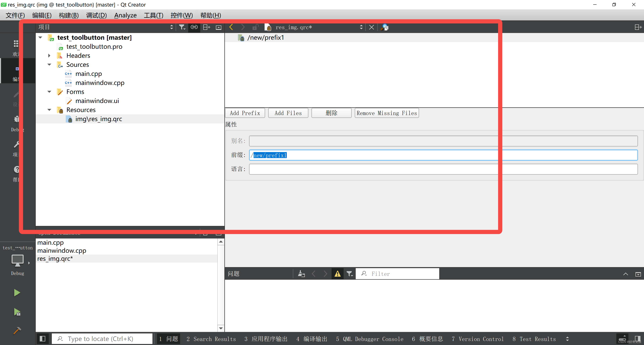Run the project with green play button
Image resolution: width=644 pixels, height=345 pixels.
pyautogui.click(x=17, y=293)
